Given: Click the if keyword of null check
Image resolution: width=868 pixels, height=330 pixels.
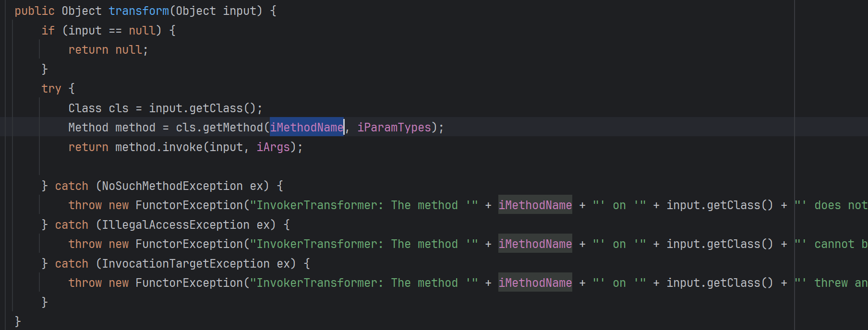Looking at the screenshot, I should (x=48, y=31).
